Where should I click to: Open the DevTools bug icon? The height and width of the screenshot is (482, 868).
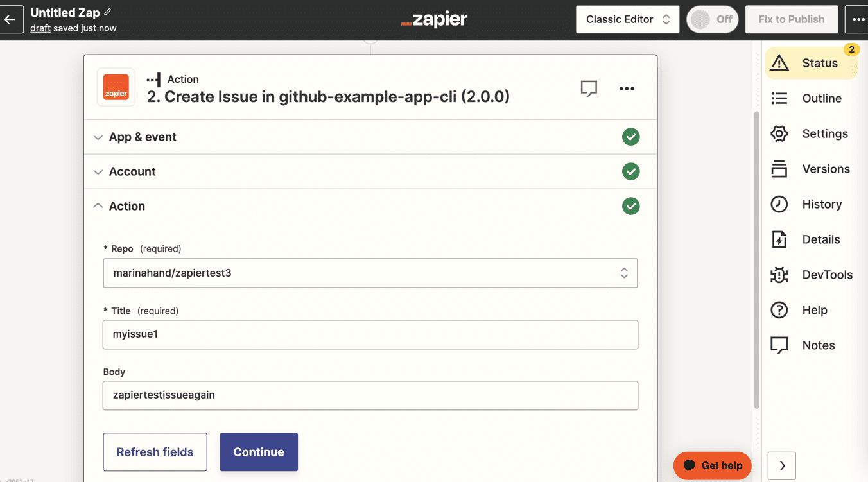(x=779, y=275)
